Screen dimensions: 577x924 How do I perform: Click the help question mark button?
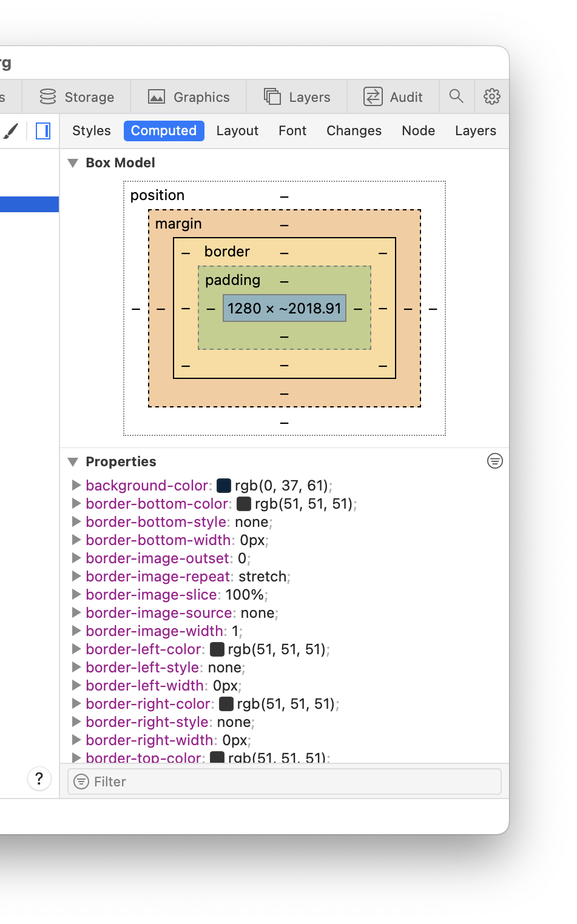pyautogui.click(x=39, y=778)
